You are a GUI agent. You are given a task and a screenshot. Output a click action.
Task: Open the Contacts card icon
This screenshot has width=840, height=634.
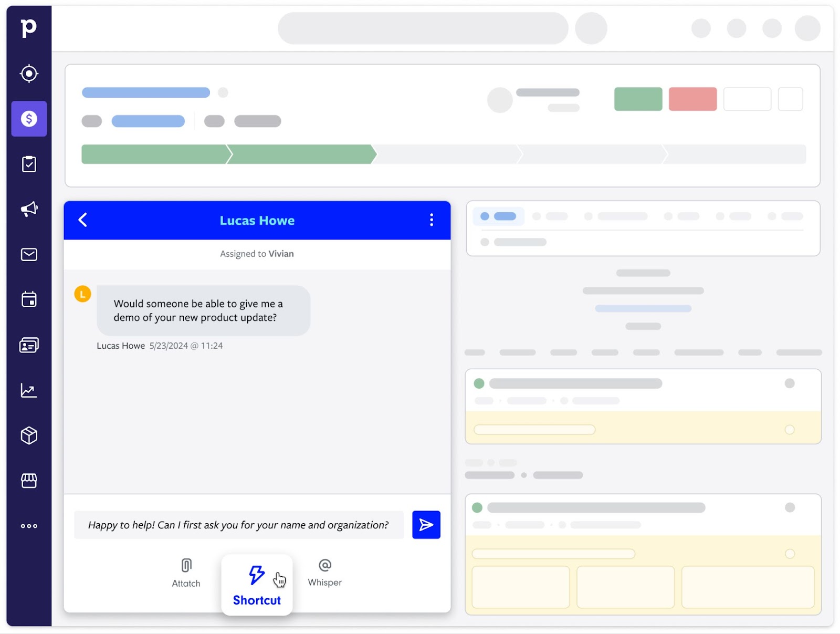click(x=29, y=345)
